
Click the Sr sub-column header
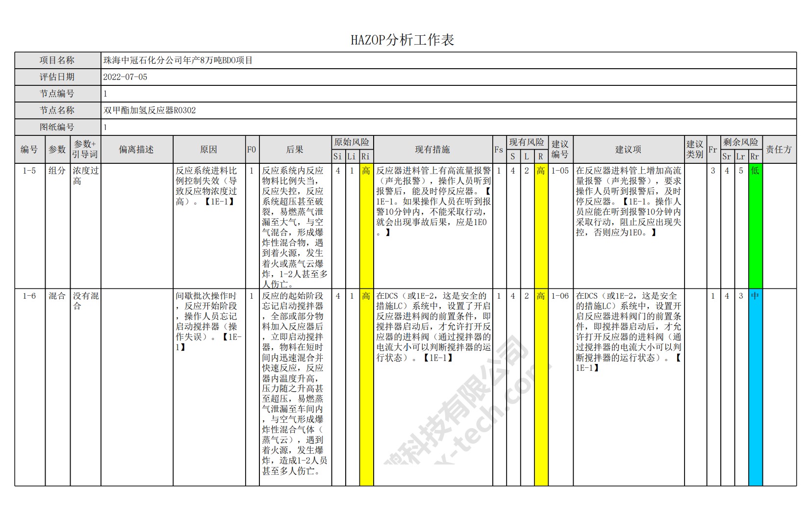[x=727, y=157]
